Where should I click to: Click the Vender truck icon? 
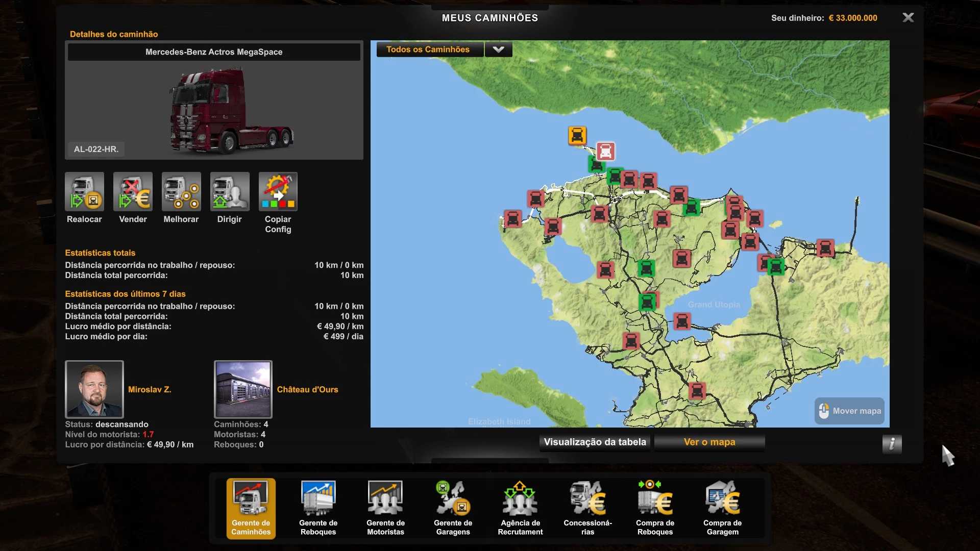pos(133,192)
